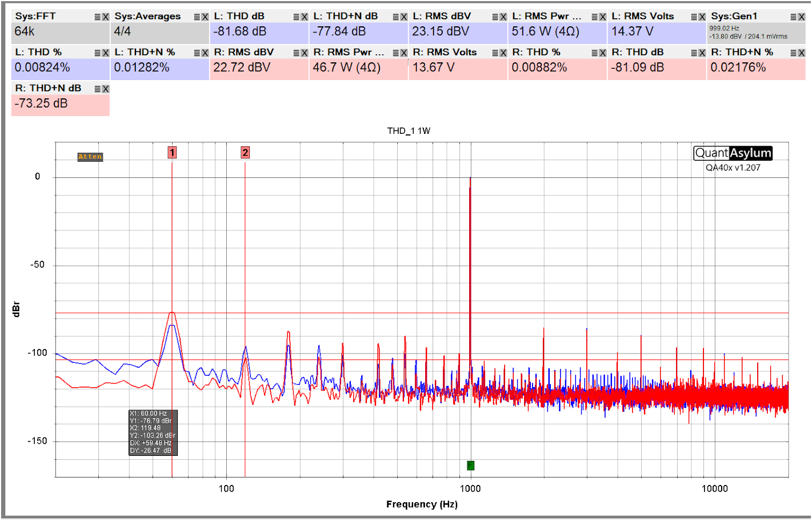Click the -73.25 dB R: THD+N reading
Screen dimensions: 812x521
click(x=41, y=104)
